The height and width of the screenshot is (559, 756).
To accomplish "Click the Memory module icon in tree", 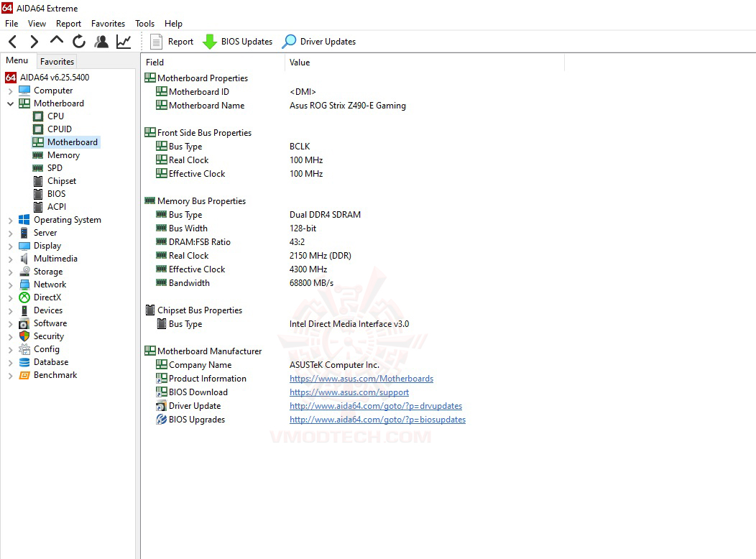I will coord(38,155).
